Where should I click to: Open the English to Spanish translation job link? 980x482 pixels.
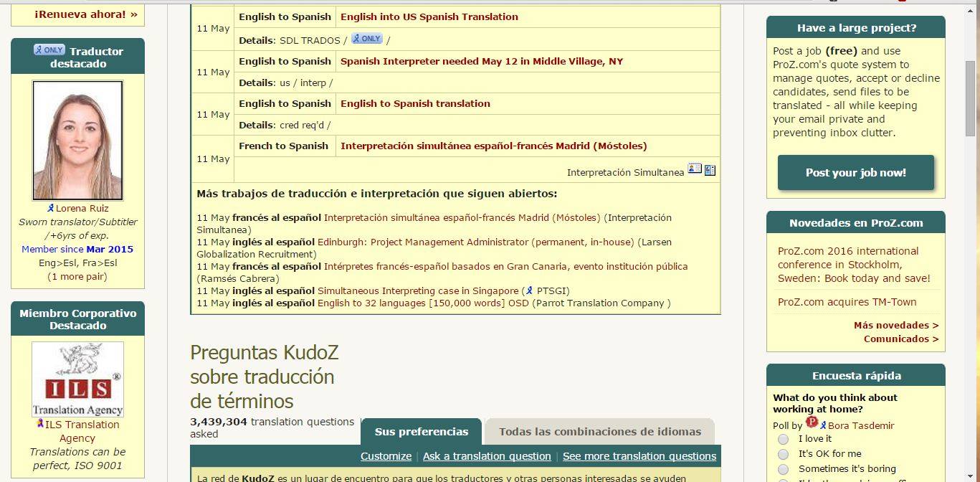pos(415,103)
